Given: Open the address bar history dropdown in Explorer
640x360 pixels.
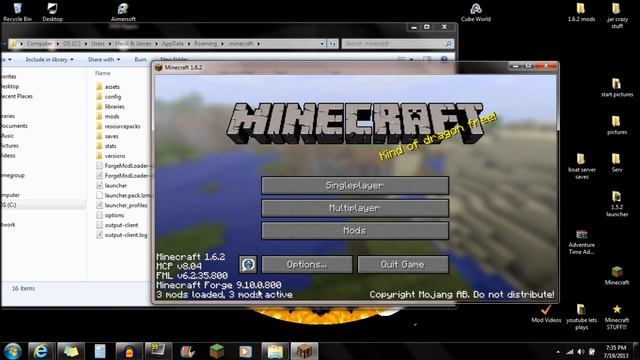Looking at the screenshot, I should [x=322, y=44].
